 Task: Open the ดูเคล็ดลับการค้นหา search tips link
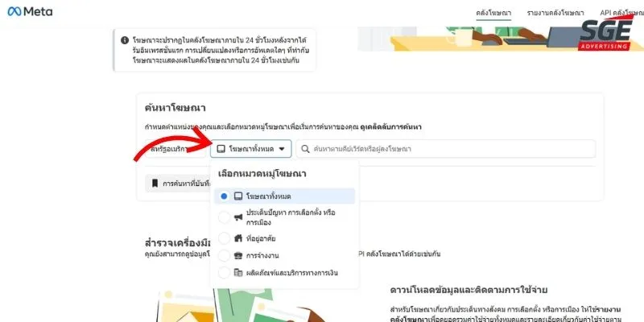390,127
